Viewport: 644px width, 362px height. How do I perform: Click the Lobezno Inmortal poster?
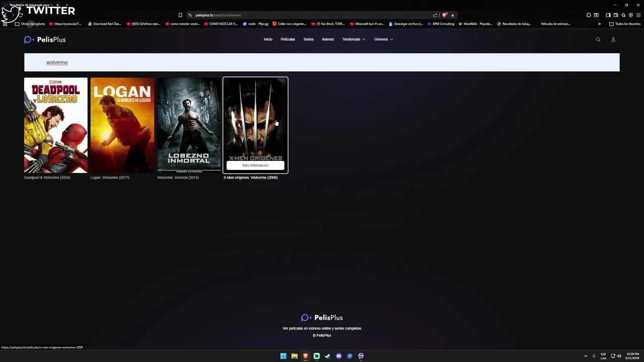[x=189, y=125]
